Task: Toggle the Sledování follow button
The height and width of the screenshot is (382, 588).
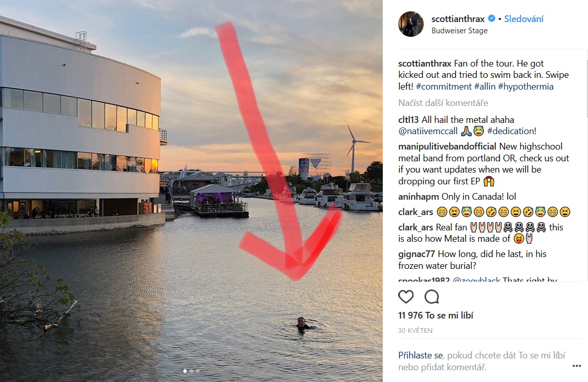Action: [524, 19]
